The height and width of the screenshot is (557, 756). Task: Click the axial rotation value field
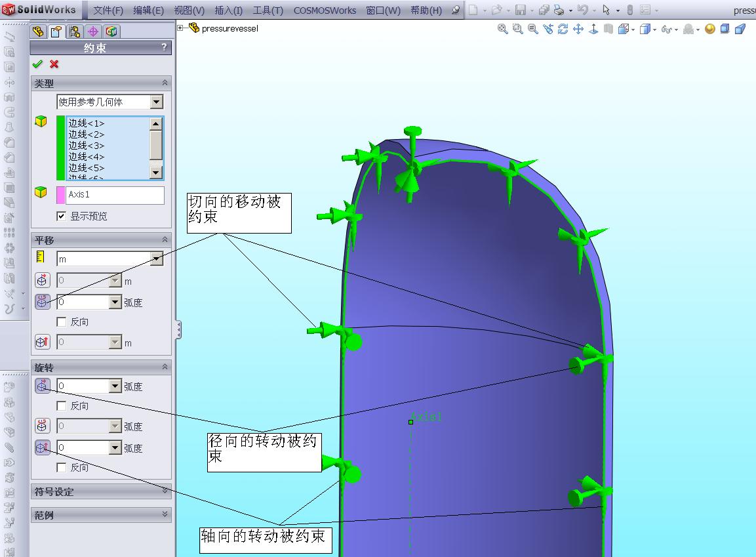pyautogui.click(x=83, y=447)
